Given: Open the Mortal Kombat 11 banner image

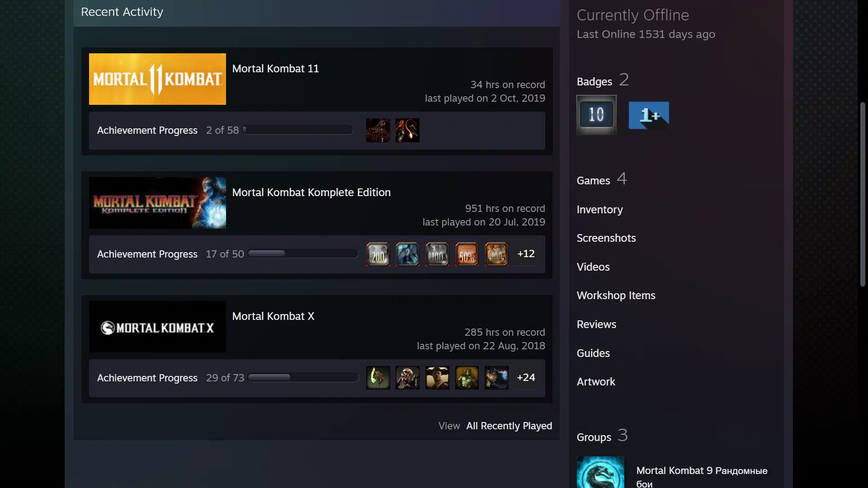Looking at the screenshot, I should tap(157, 79).
